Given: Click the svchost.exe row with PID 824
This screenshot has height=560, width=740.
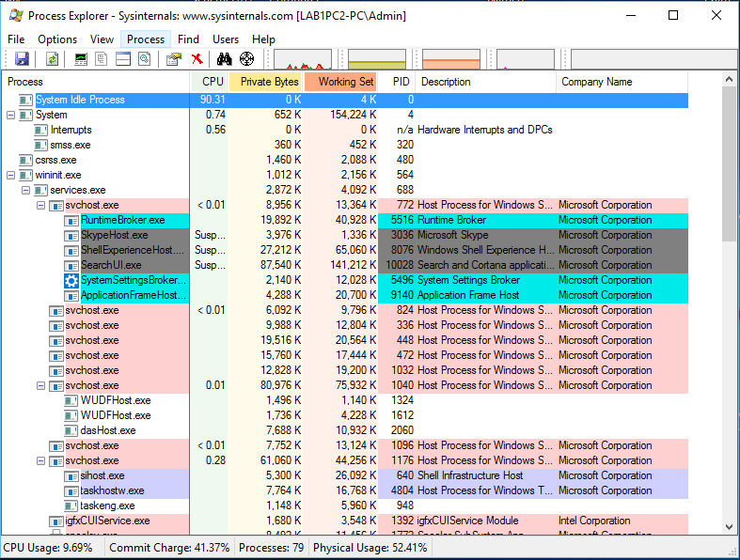Looking at the screenshot, I should [344, 310].
